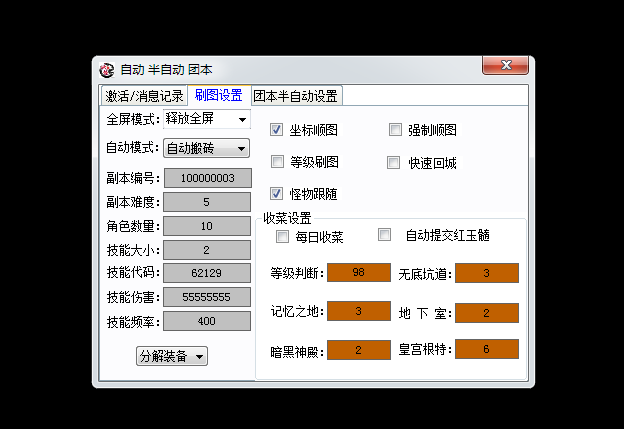This screenshot has width=624, height=429.
Task: Open the 团本半自动设置 tab
Action: coord(295,96)
